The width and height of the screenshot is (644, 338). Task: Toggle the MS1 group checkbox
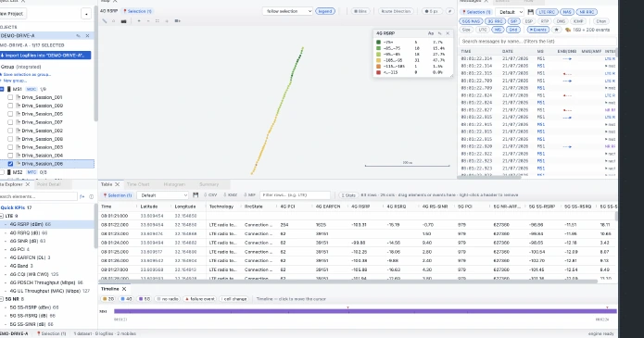click(2, 89)
